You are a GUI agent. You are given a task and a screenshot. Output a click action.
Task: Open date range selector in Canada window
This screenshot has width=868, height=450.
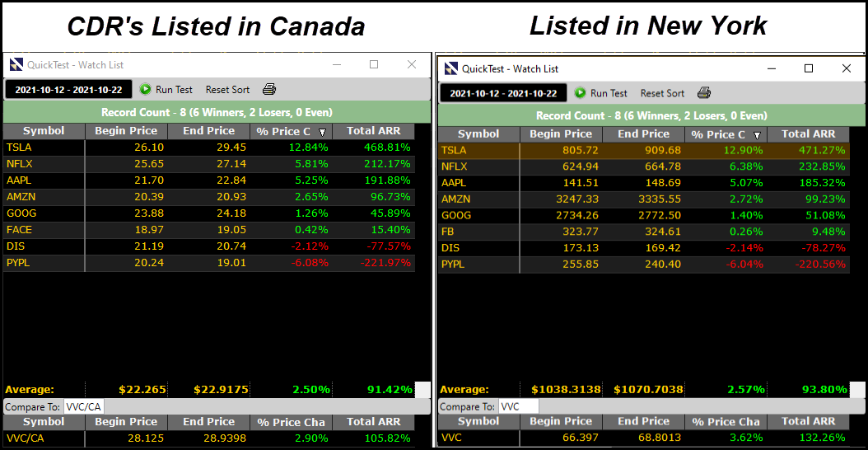(68, 89)
